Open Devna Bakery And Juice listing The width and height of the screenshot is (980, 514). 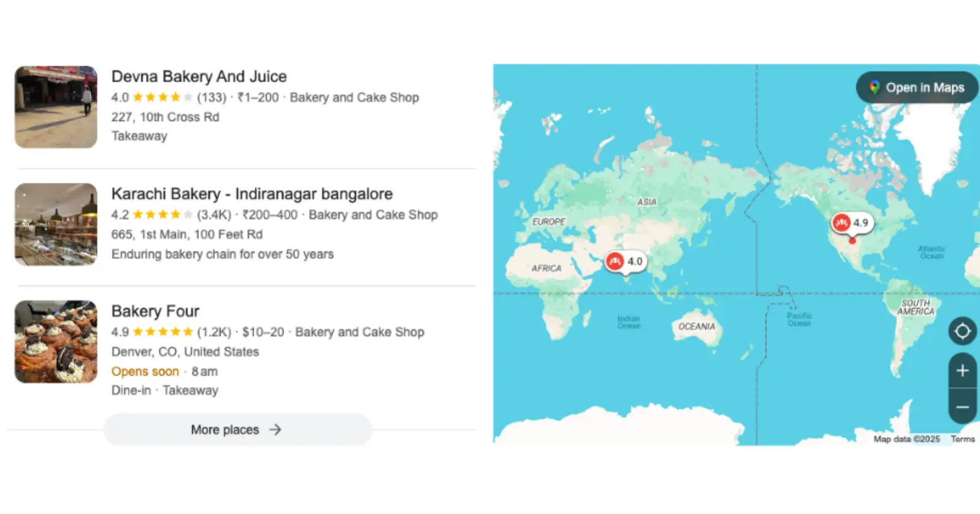(199, 76)
